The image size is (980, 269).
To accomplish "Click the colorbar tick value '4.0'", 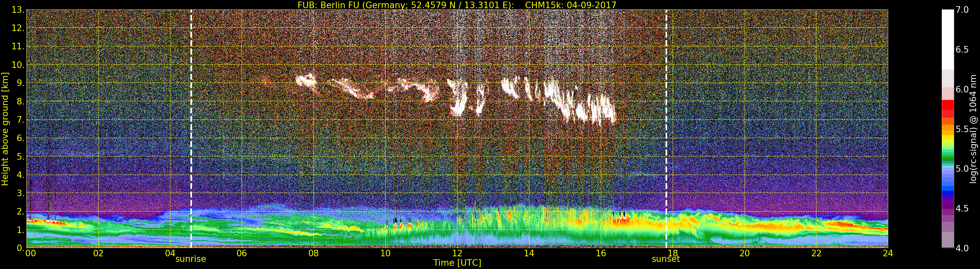I will [x=962, y=248].
